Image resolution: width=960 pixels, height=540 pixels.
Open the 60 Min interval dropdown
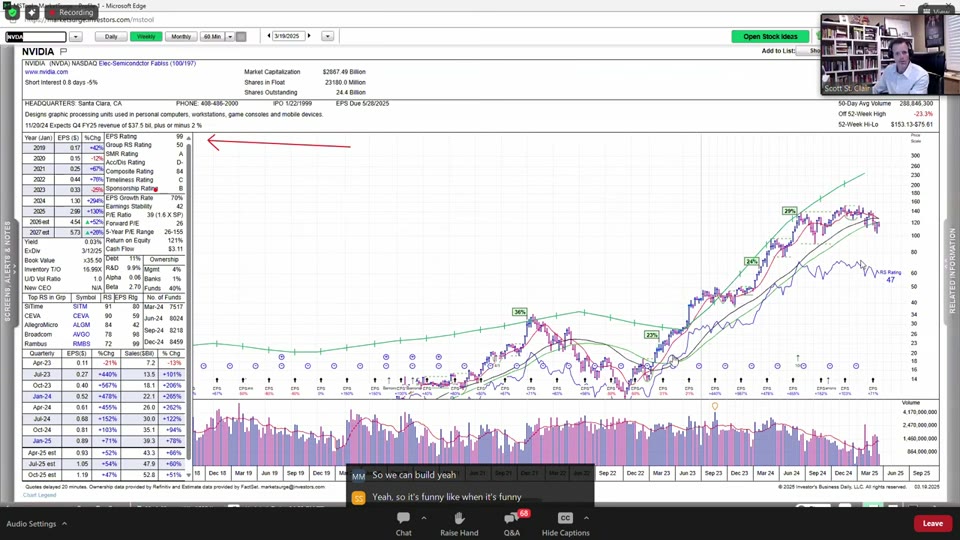230,37
